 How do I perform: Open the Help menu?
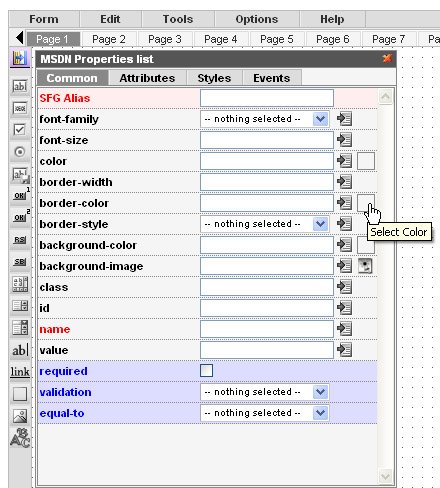[332, 19]
